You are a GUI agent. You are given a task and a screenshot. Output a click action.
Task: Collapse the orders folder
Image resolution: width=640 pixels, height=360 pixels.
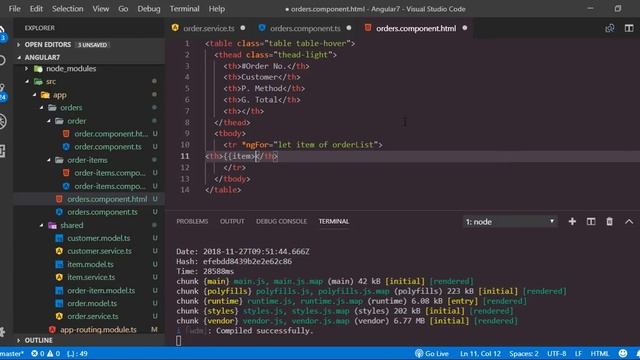(71, 108)
